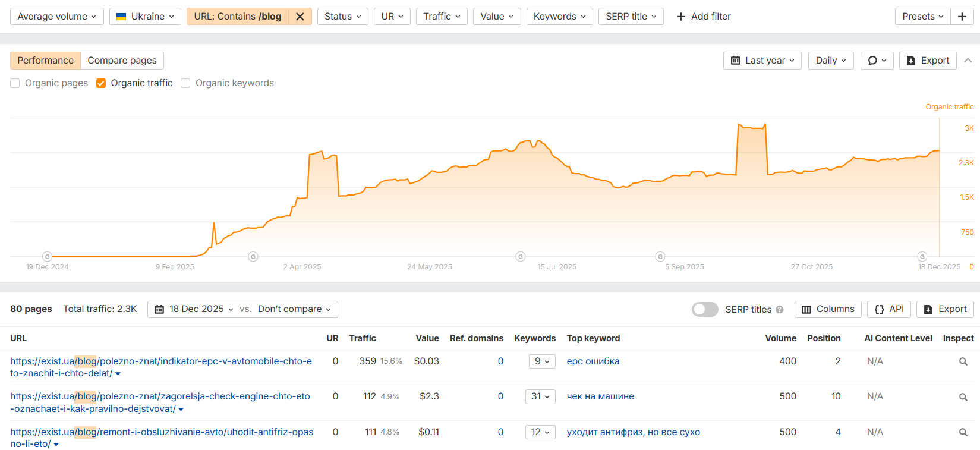Viewport: 980px width, 450px height.
Task: Open the Ukraine country dropdown
Action: [x=145, y=17]
